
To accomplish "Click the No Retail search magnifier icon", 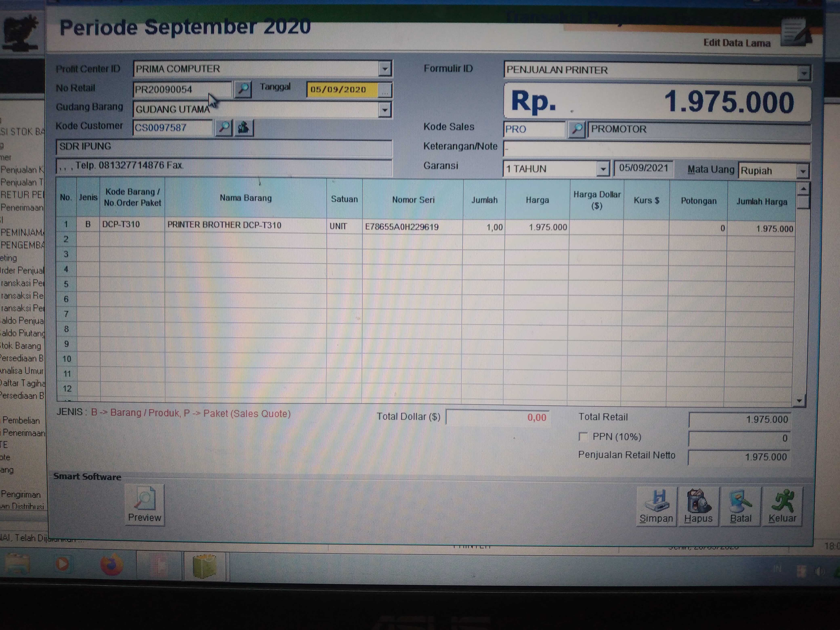I will click(243, 89).
